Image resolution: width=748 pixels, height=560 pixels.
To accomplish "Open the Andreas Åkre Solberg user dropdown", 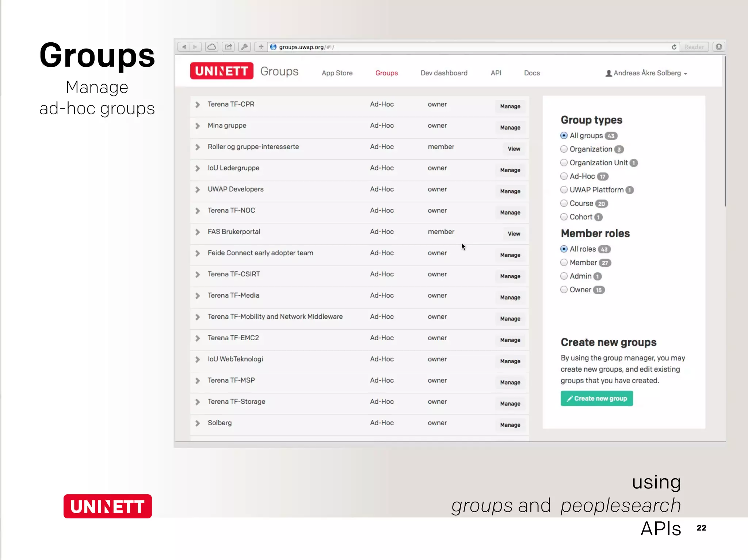I will coord(646,73).
